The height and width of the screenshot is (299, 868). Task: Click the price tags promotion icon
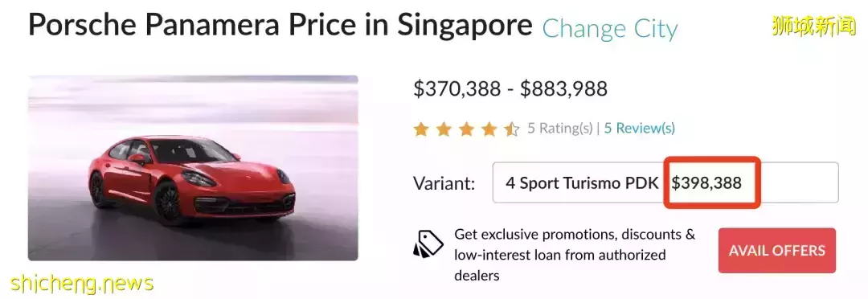click(428, 244)
